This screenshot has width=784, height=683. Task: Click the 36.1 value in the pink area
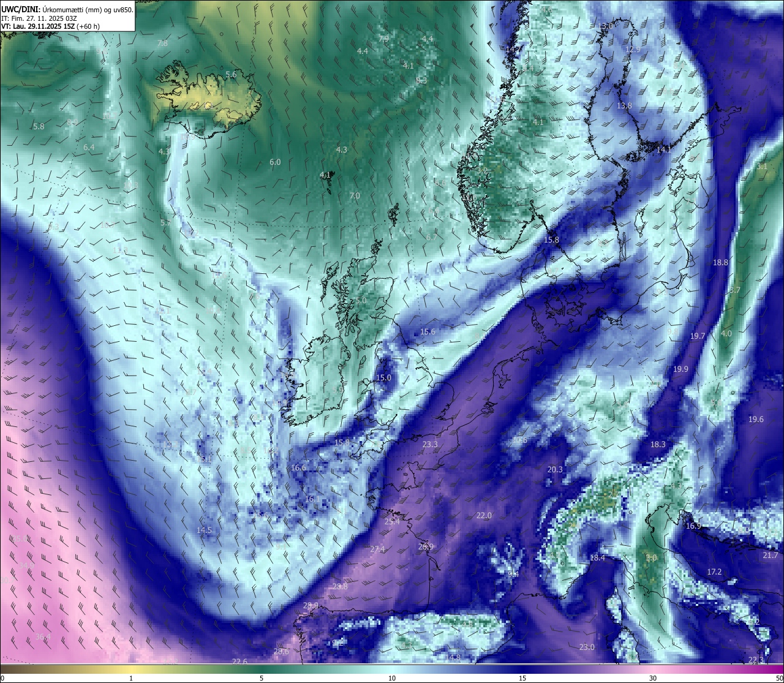[42, 638]
